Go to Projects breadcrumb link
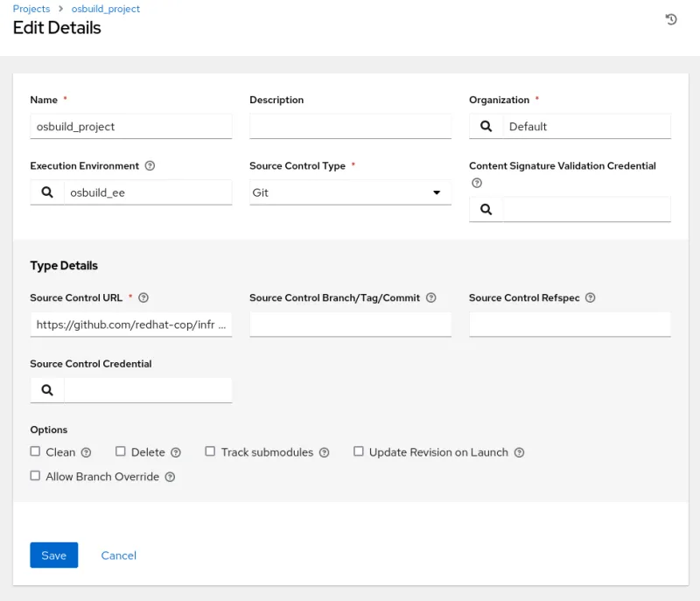Screen dimensions: 700x601 (x=31, y=9)
